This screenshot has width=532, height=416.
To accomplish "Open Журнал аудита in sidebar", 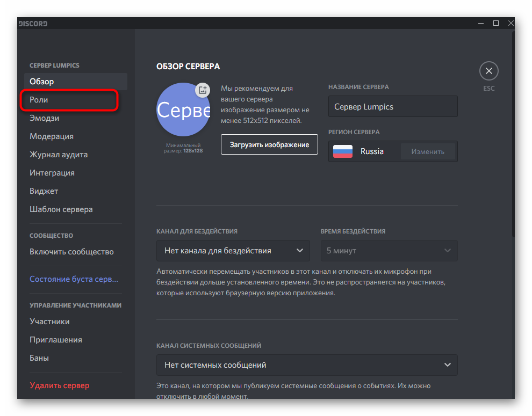I will point(59,155).
